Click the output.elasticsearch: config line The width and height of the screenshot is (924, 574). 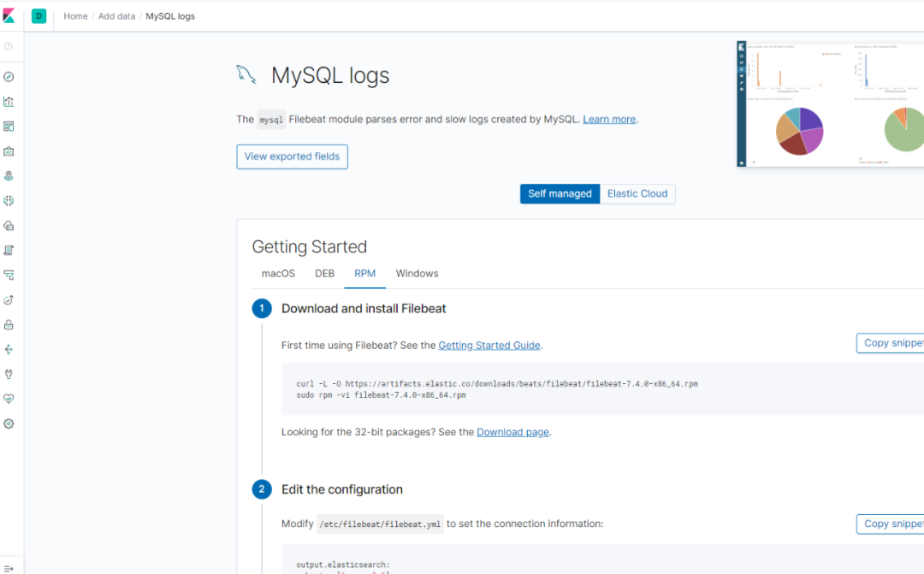point(343,565)
